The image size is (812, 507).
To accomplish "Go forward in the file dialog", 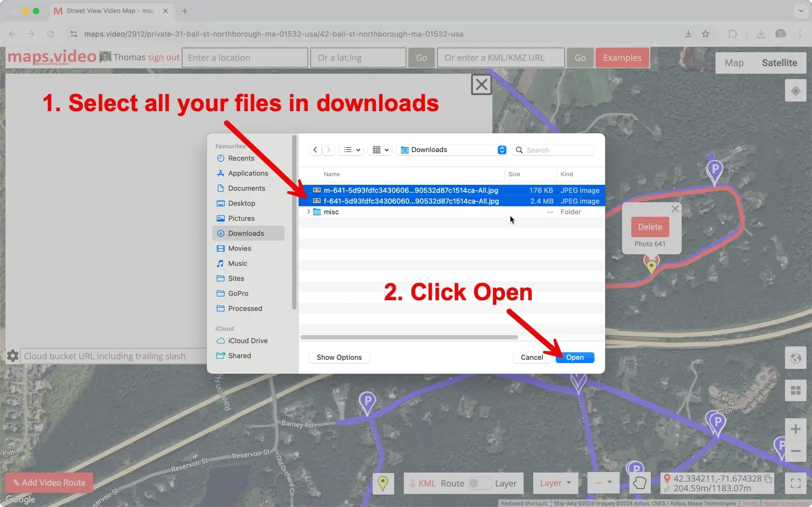I will 328,150.
